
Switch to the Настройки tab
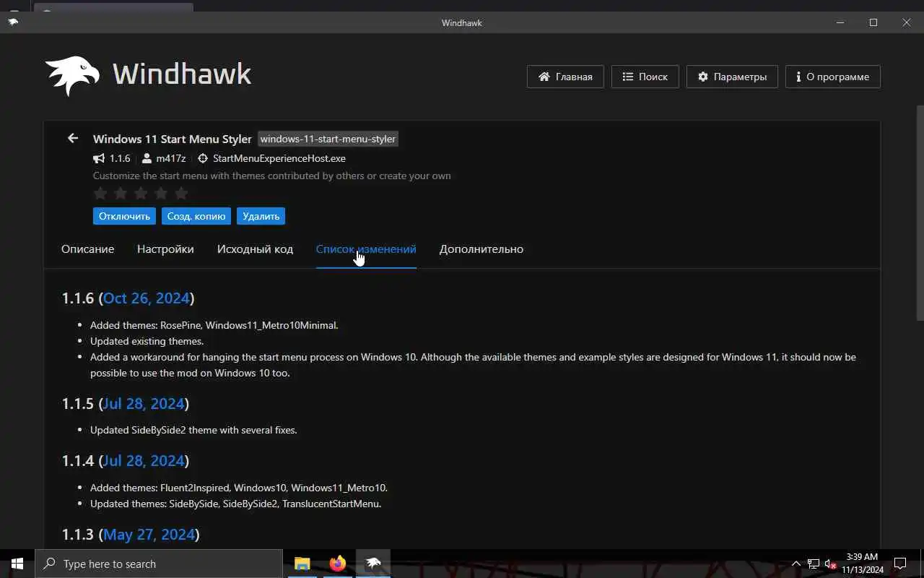(x=165, y=249)
